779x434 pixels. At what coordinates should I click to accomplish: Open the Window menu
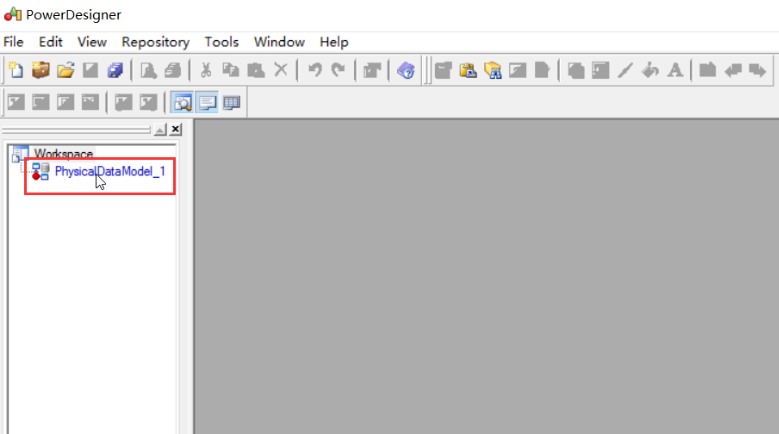click(279, 42)
